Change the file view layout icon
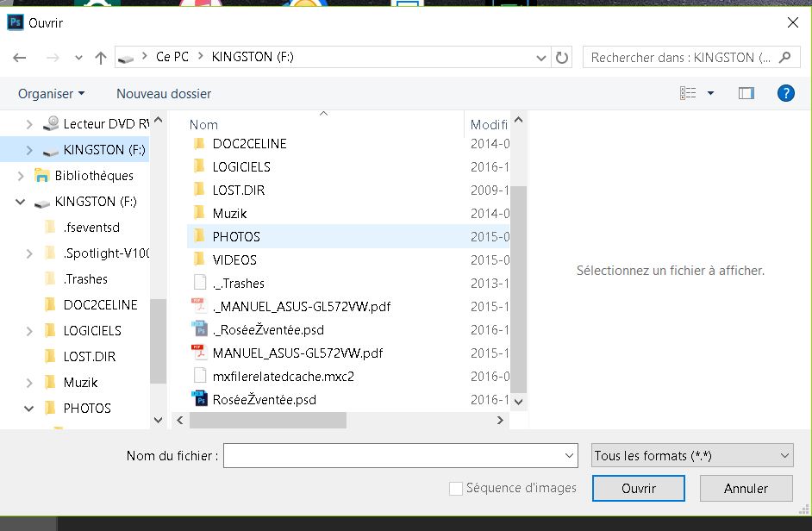 point(688,93)
